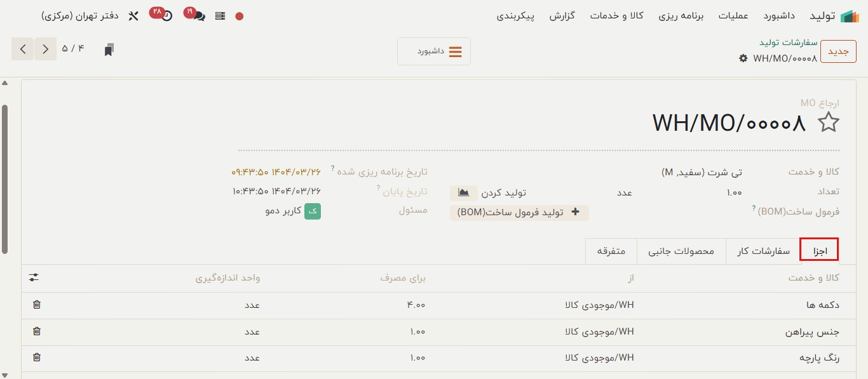This screenshot has height=379, width=868.
Task: Click the source location in دکمه ها row
Action: click(x=599, y=305)
